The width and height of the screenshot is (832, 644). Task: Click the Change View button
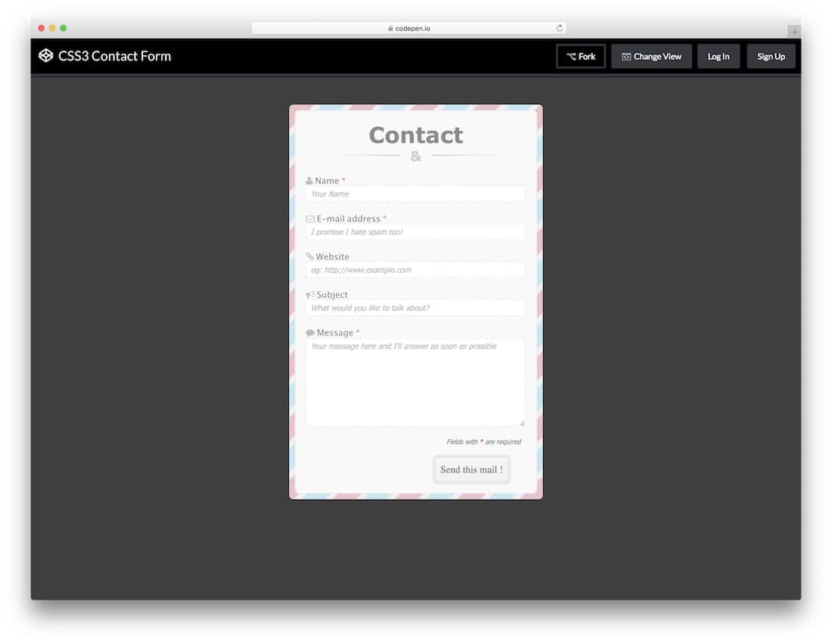point(651,56)
